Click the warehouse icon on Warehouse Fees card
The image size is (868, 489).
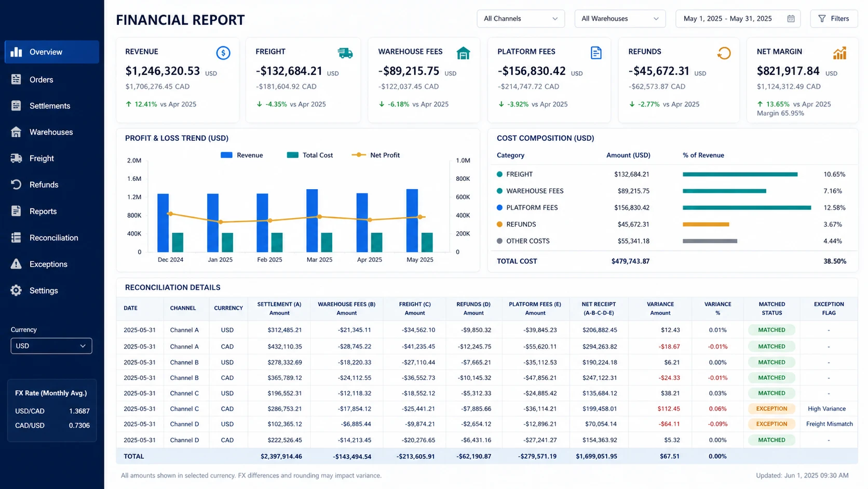(463, 53)
